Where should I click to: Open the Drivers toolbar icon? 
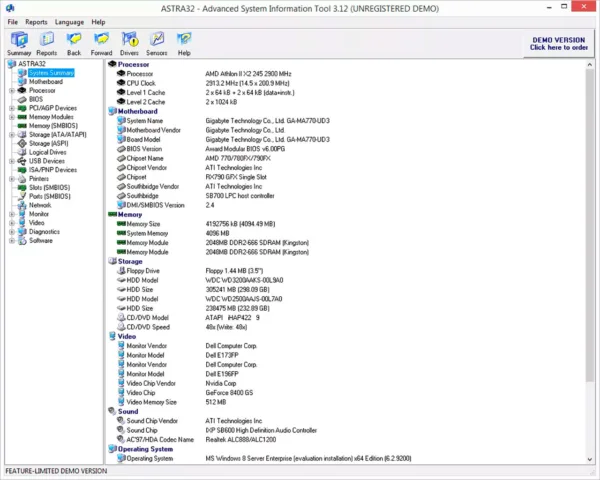pyautogui.click(x=129, y=44)
